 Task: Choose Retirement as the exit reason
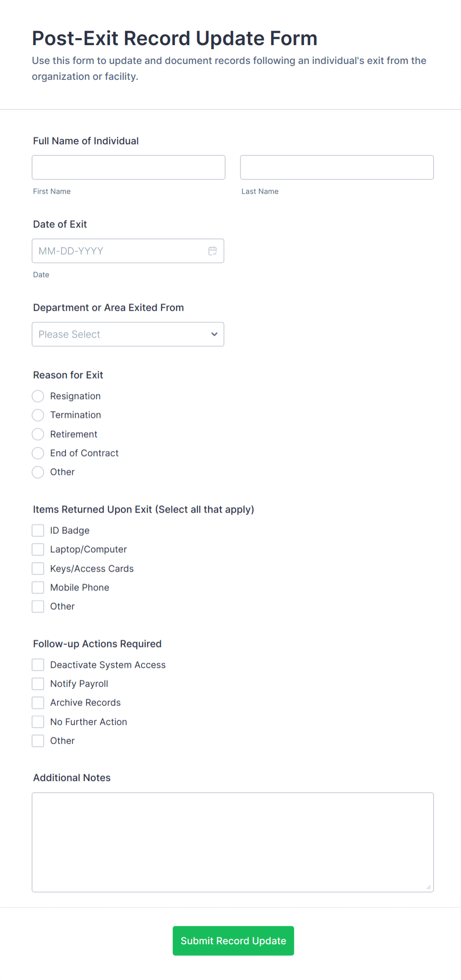[38, 434]
